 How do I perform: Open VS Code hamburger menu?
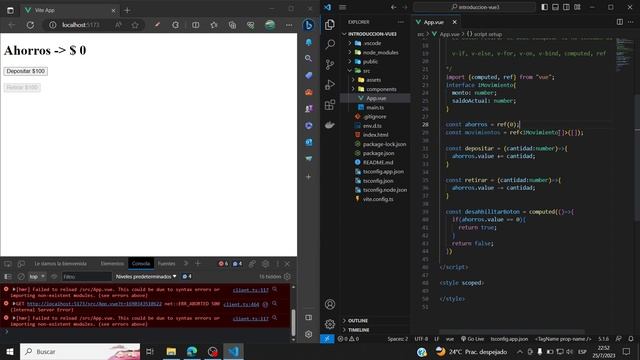click(x=343, y=7)
